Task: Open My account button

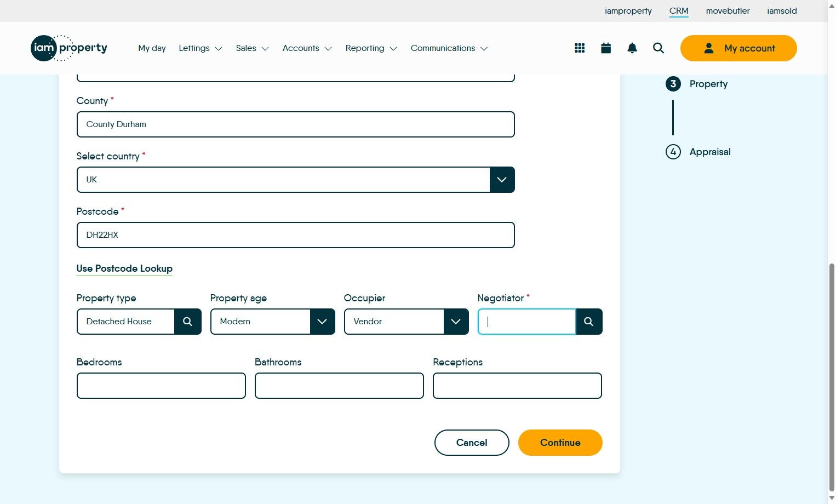Action: 738,48
